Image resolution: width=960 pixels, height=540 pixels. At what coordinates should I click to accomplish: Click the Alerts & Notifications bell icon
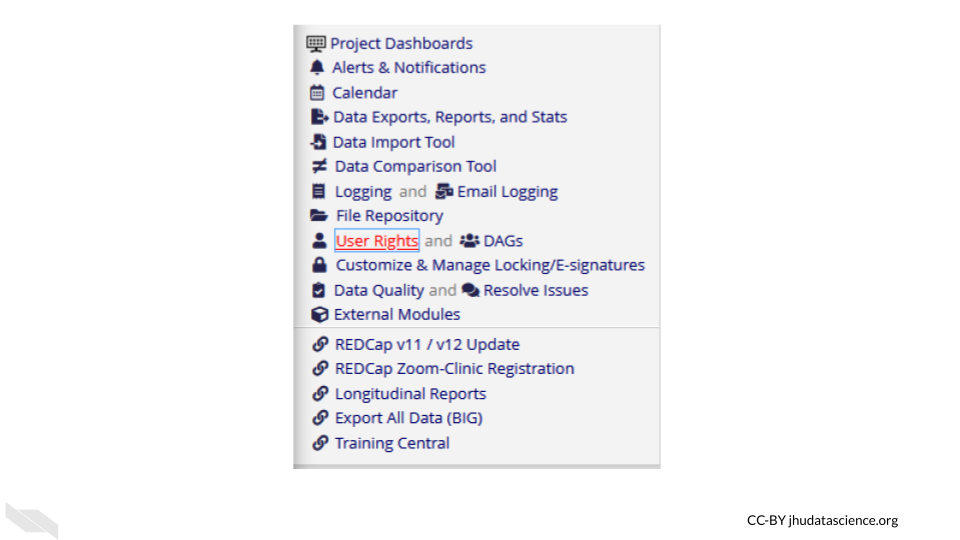(x=317, y=68)
